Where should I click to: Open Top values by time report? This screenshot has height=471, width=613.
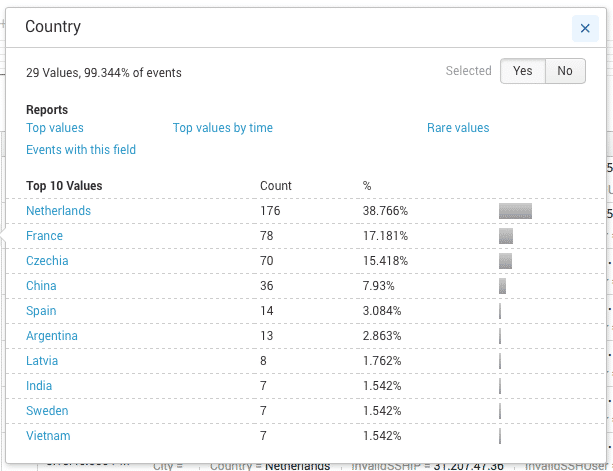click(223, 128)
